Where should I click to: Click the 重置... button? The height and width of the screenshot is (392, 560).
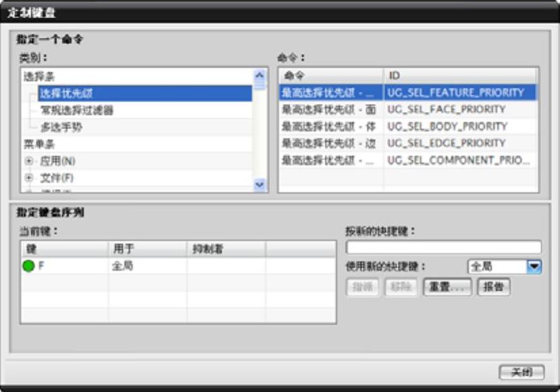(447, 287)
